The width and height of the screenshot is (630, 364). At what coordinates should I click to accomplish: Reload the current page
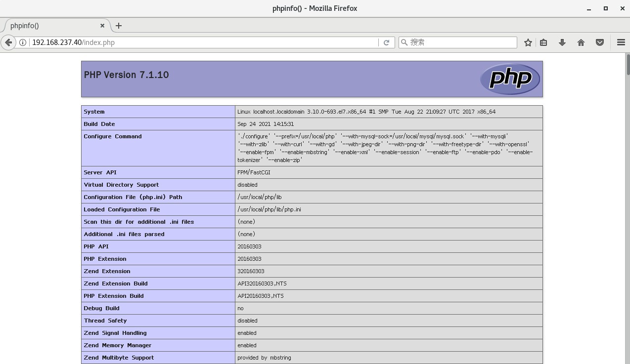click(387, 42)
